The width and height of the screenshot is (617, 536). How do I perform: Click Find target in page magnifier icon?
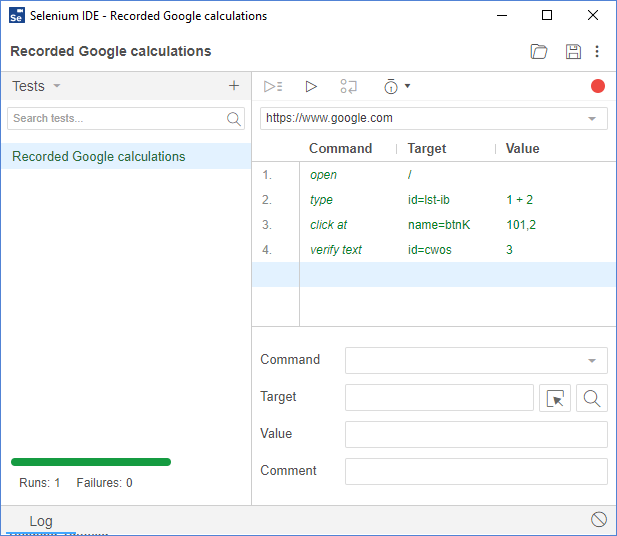click(x=592, y=398)
